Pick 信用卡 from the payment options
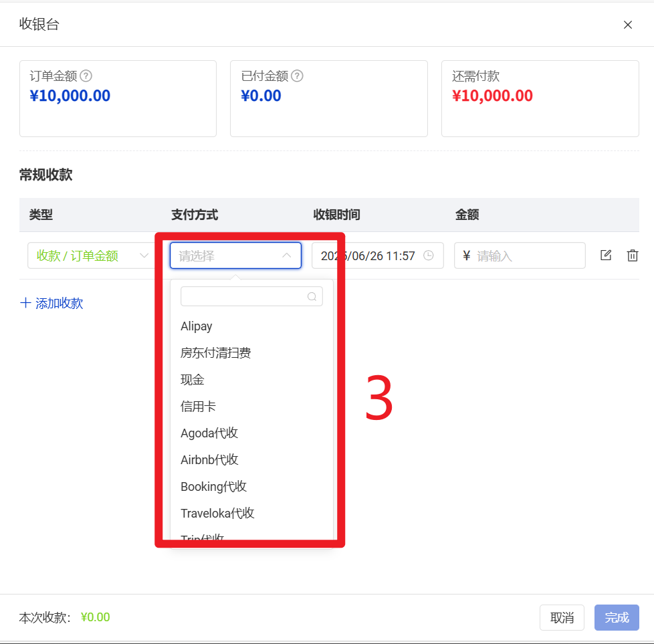Viewport: 654px width, 644px height. tap(199, 407)
